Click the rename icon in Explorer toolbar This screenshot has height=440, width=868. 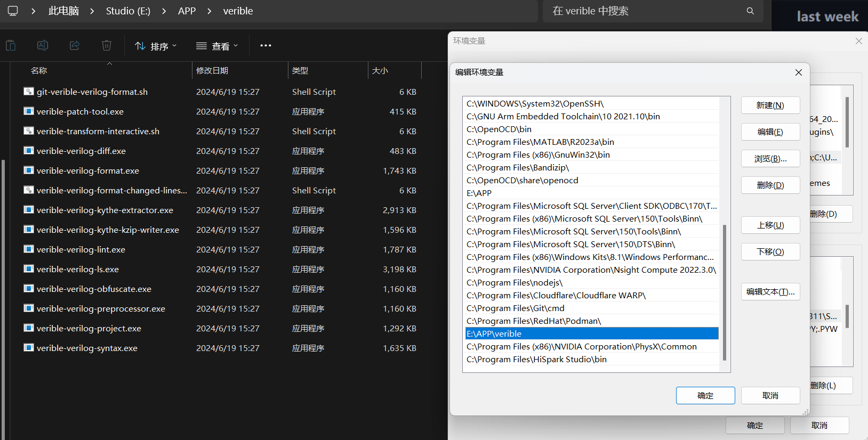point(43,46)
